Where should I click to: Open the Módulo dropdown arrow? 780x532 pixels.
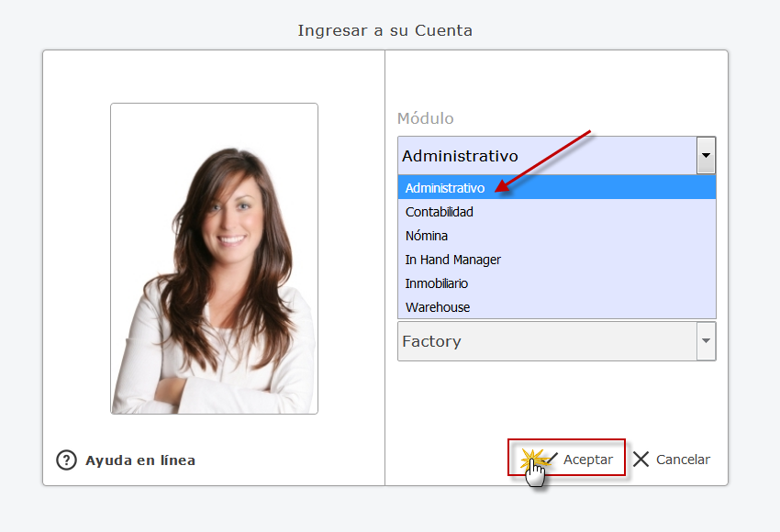point(706,156)
